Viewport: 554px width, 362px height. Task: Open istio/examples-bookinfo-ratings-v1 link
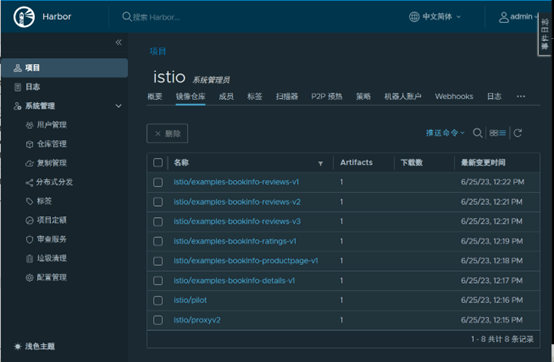click(235, 241)
